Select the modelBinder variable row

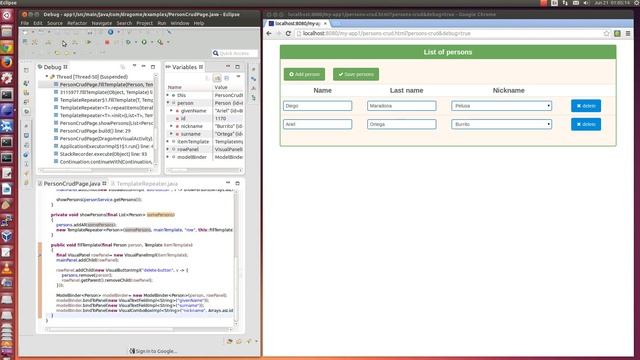click(204, 157)
